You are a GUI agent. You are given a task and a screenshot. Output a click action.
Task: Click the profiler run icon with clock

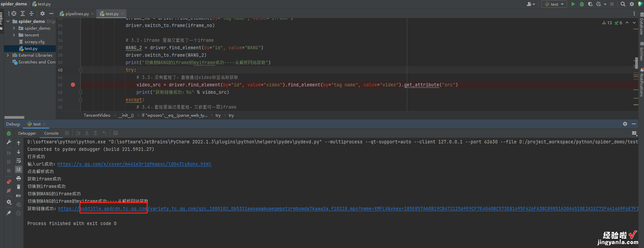click(599, 4)
